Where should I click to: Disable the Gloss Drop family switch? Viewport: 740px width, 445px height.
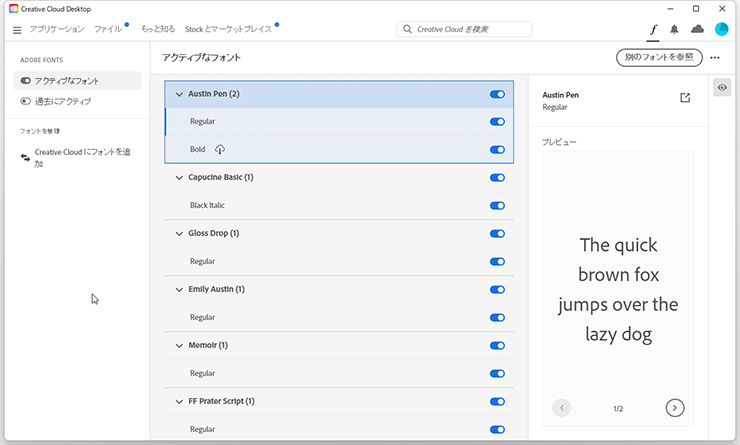497,234
